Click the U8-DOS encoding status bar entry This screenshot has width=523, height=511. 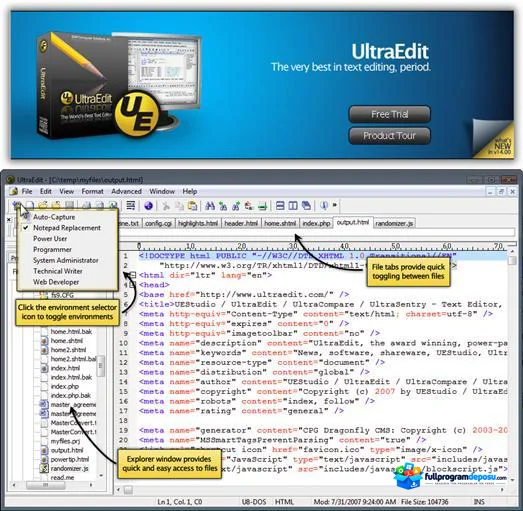pyautogui.click(x=254, y=502)
